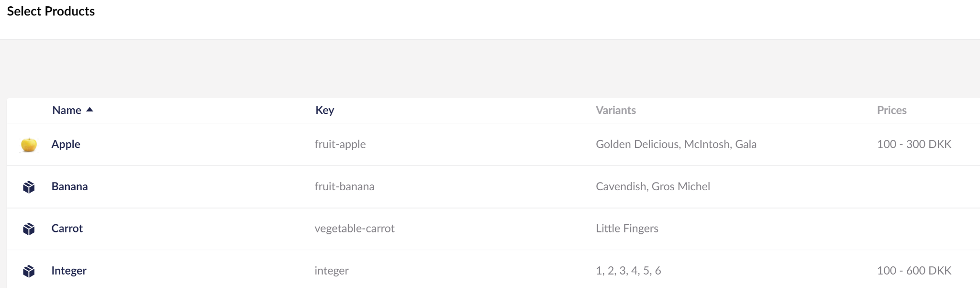The height and width of the screenshot is (288, 980).
Task: Click the Banana row box icon
Action: pyautogui.click(x=29, y=187)
